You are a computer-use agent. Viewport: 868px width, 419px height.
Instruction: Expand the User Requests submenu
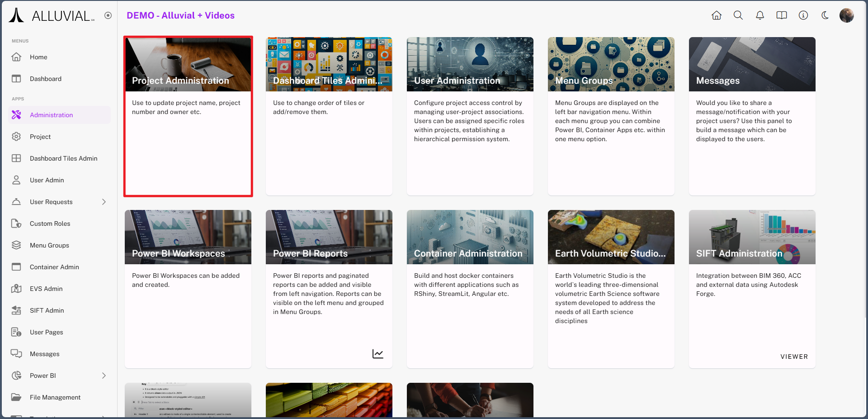pyautogui.click(x=104, y=202)
